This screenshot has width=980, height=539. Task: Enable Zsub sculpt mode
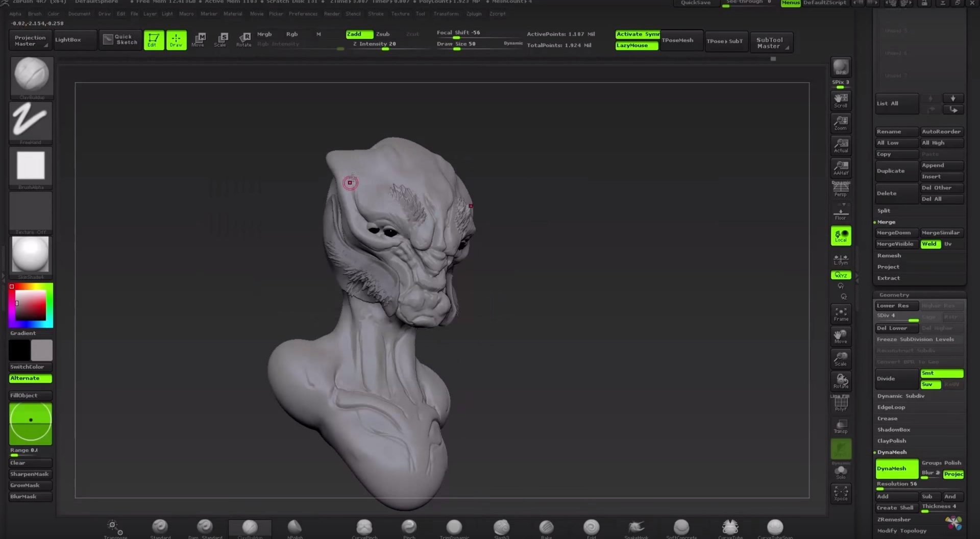point(383,34)
